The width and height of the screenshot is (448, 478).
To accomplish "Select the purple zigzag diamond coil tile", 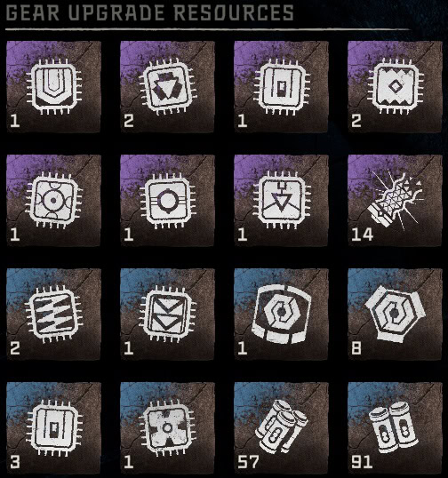I will (395, 87).
